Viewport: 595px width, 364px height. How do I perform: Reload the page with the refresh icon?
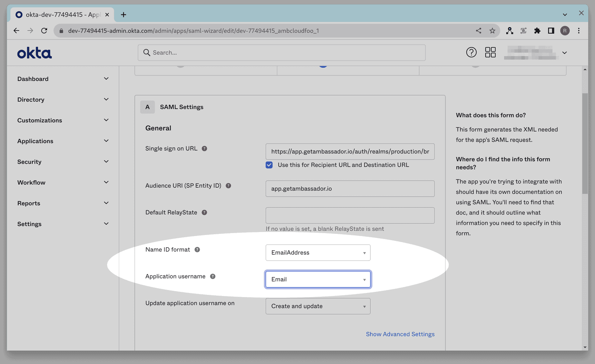point(44,30)
